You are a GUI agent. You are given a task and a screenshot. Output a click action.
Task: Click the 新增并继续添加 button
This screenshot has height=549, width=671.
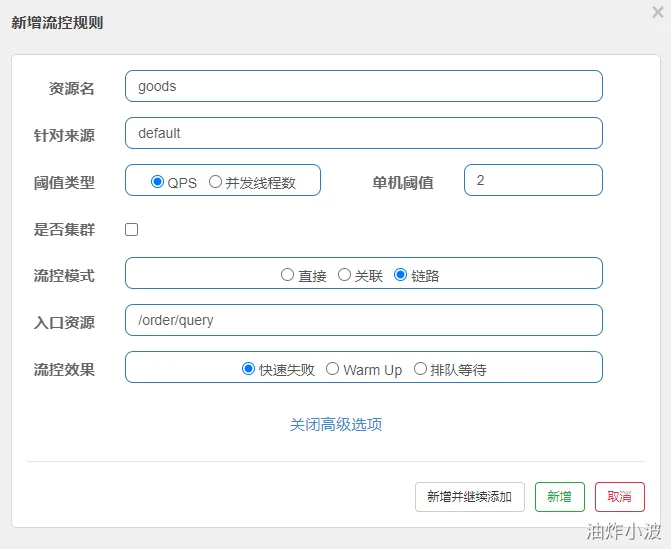pos(469,497)
